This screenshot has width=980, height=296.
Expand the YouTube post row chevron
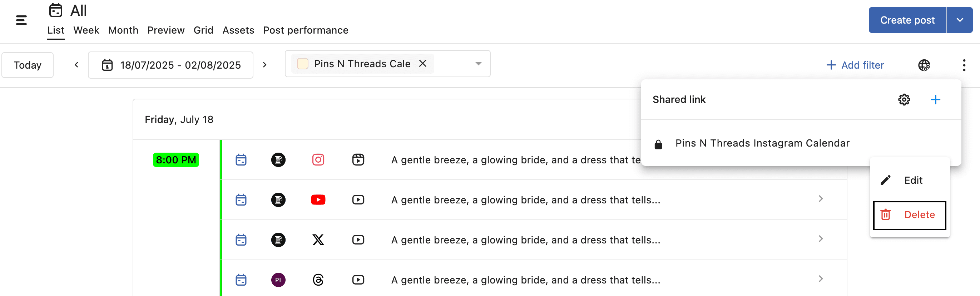tap(821, 199)
